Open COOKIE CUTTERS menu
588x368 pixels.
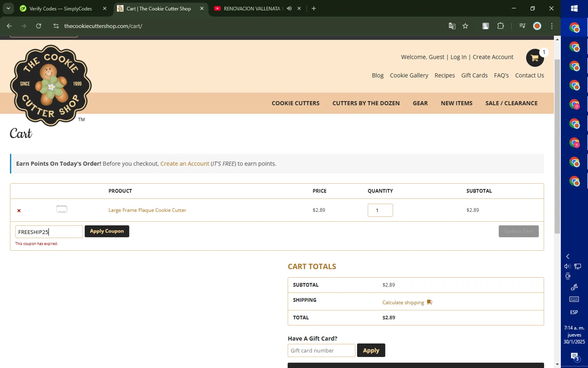(x=296, y=103)
